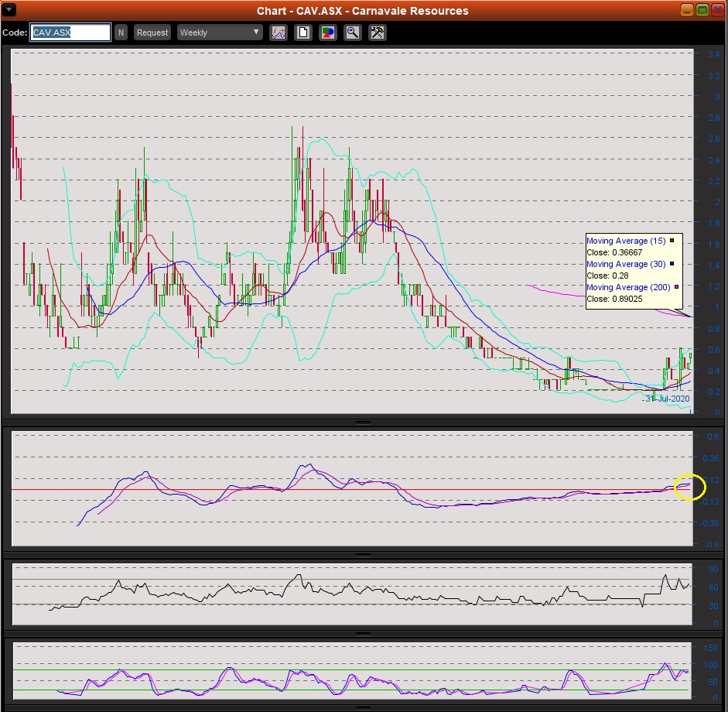Click the Close: 0.28 value in legend

pos(607,276)
